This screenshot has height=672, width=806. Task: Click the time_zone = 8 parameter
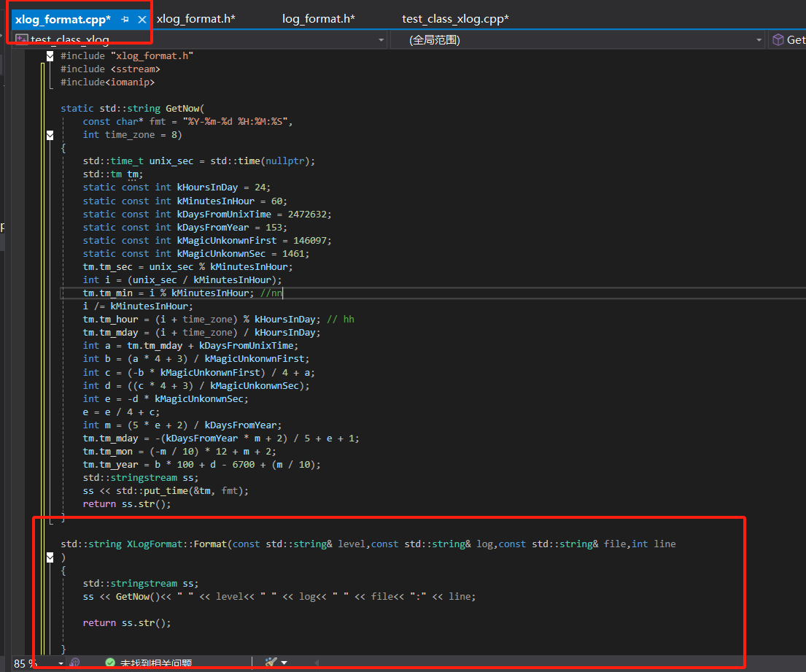[x=130, y=135]
